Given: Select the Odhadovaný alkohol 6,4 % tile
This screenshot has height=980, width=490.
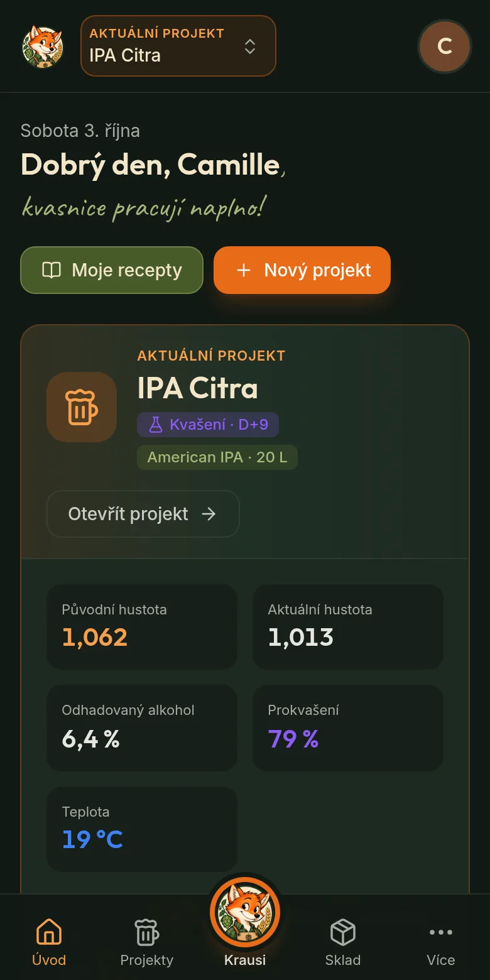Looking at the screenshot, I should (142, 728).
